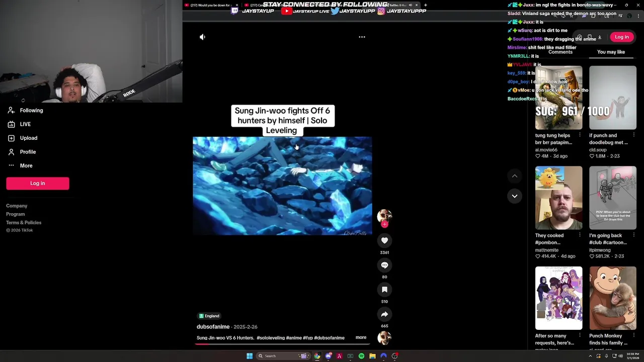Mute the TikTok video sound
644x362 pixels.
[202, 37]
